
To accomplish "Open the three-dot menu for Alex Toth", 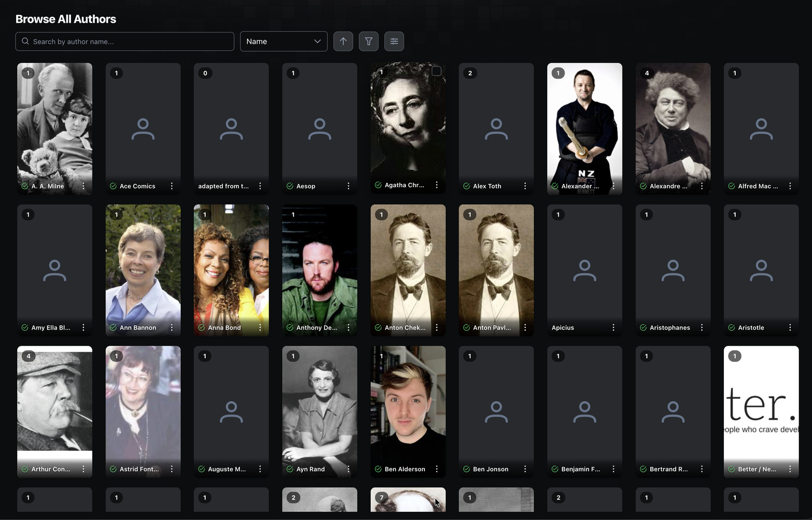I will 525,186.
